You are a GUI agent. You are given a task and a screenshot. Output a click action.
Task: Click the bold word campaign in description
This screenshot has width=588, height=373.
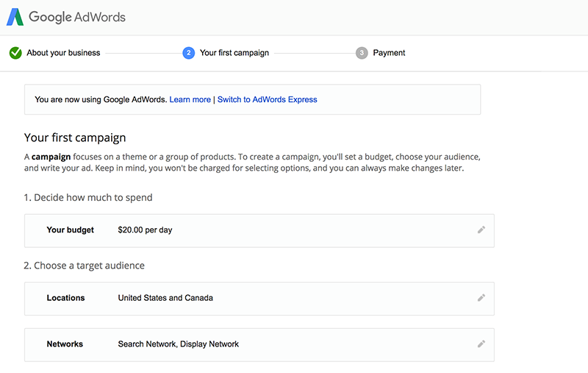(50, 157)
